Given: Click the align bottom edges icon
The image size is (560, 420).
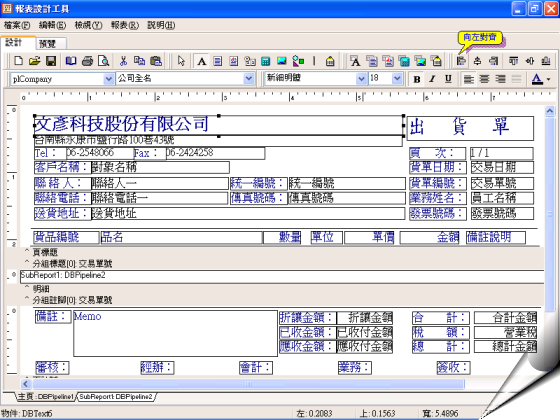Looking at the screenshot, I should coord(546,61).
